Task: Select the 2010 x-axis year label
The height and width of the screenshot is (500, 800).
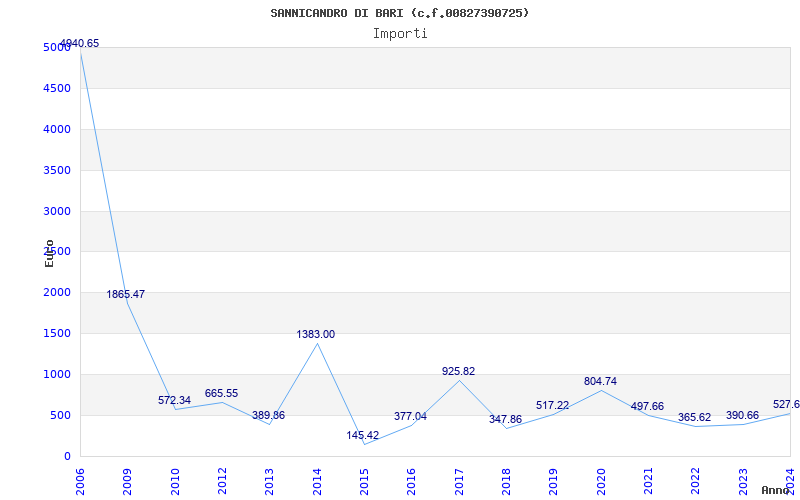Action: click(x=174, y=482)
